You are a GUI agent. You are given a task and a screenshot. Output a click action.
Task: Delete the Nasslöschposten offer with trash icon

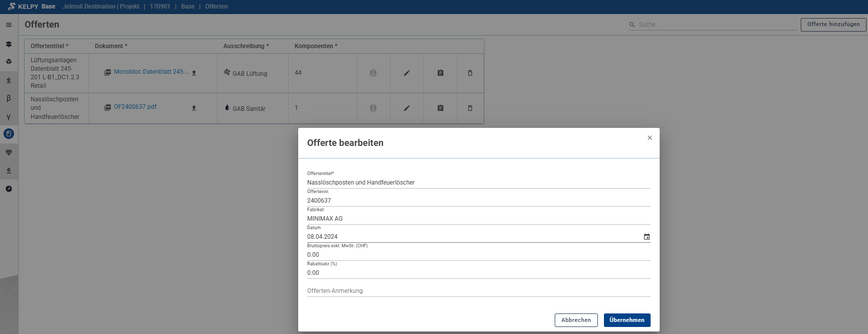pyautogui.click(x=470, y=108)
